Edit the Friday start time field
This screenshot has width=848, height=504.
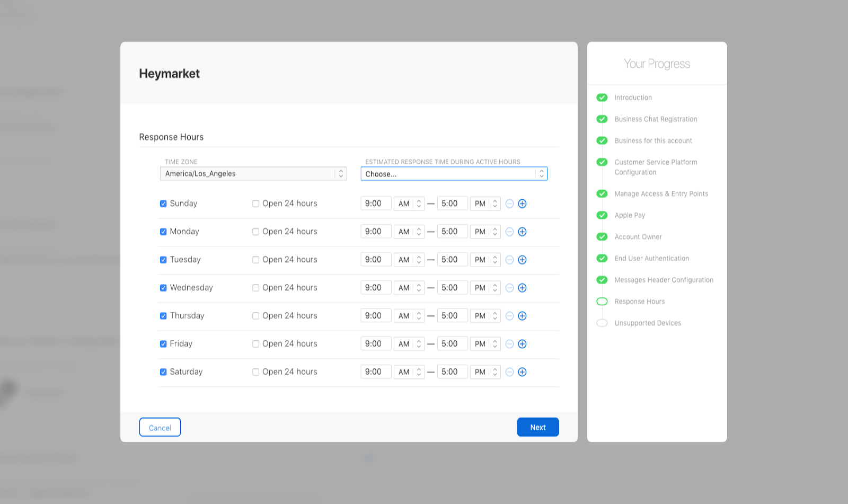pyautogui.click(x=376, y=344)
